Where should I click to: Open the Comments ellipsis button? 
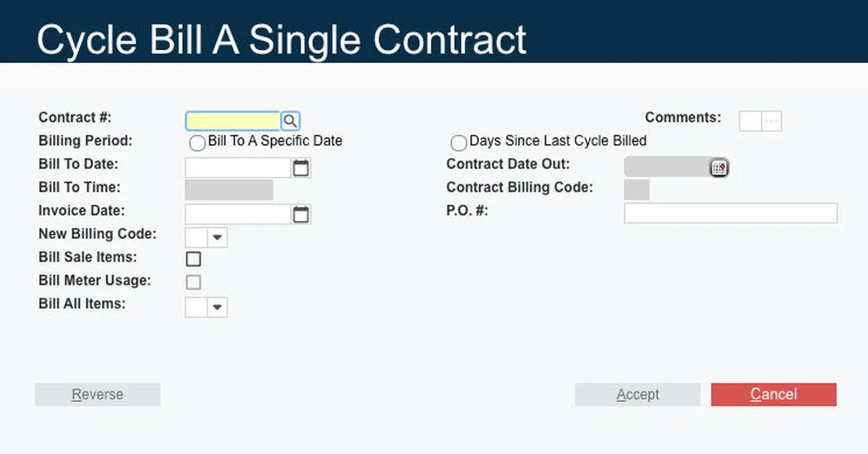(772, 121)
